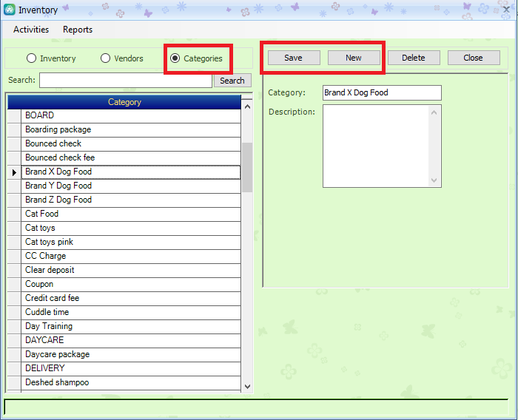Click Description box scroll-down arrow
Image resolution: width=518 pixels, height=420 pixels.
tap(434, 180)
